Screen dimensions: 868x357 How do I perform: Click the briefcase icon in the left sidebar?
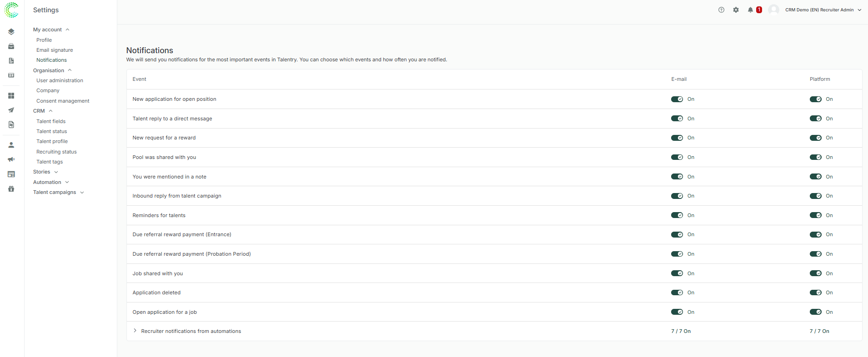pyautogui.click(x=11, y=46)
